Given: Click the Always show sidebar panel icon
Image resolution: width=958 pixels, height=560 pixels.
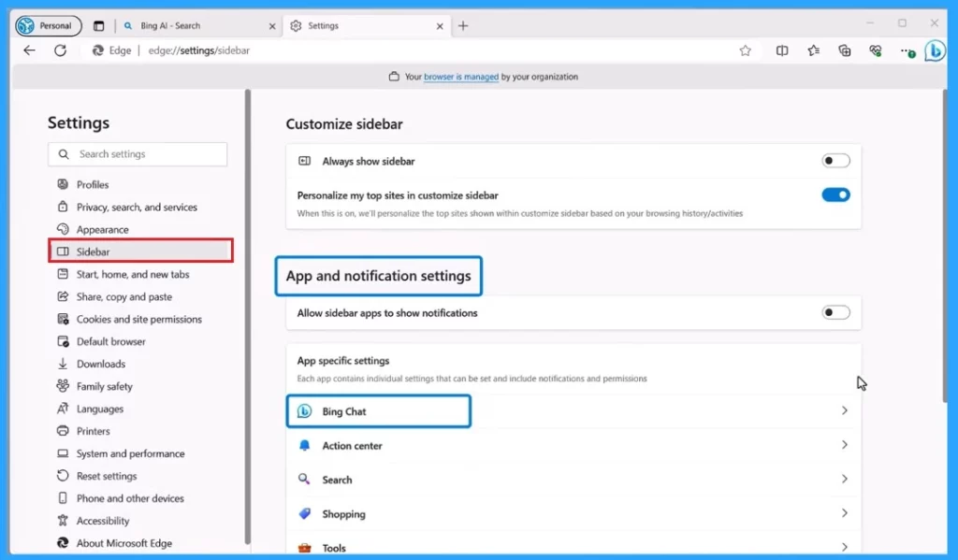Looking at the screenshot, I should (304, 161).
